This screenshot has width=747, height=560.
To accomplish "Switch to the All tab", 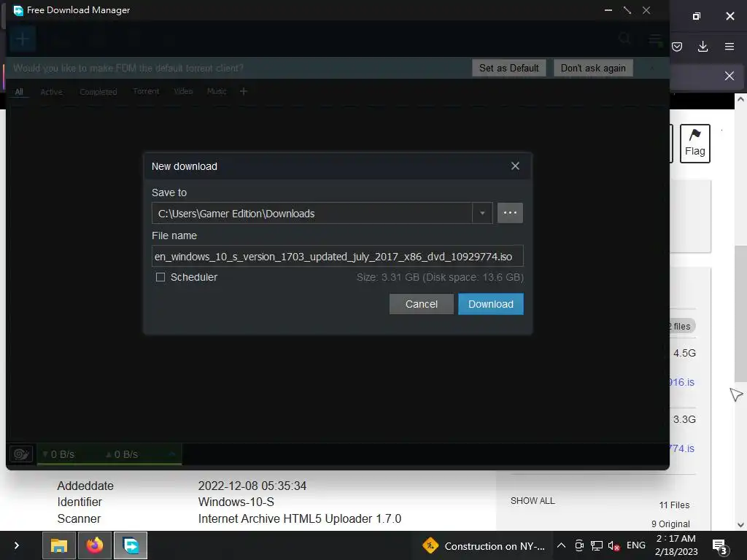I will [19, 91].
